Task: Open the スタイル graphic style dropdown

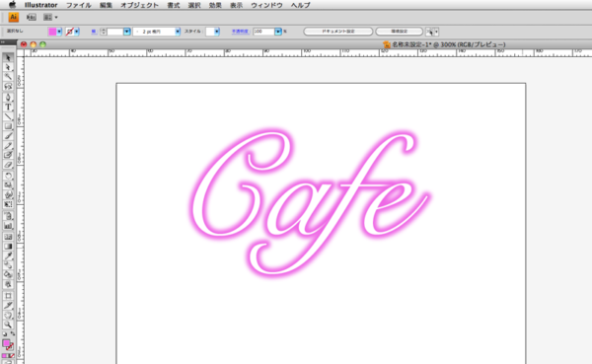Action: 217,32
